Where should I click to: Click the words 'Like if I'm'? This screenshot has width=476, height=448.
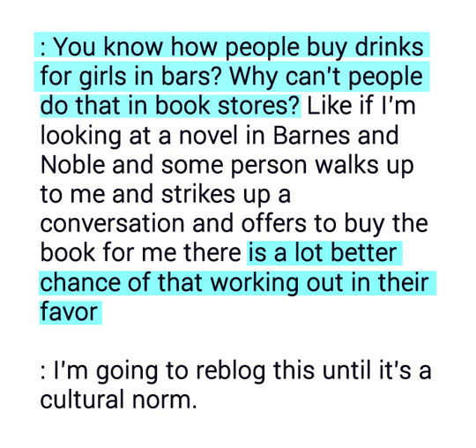(361, 106)
